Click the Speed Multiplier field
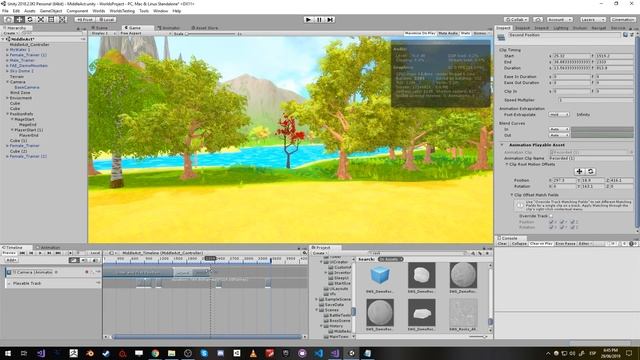 (x=596, y=100)
